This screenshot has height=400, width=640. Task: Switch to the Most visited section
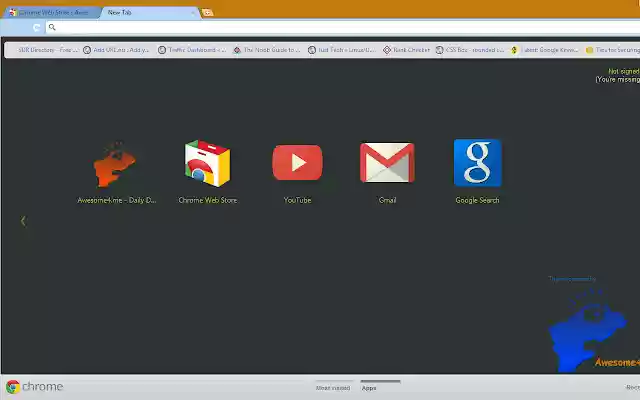[333, 388]
